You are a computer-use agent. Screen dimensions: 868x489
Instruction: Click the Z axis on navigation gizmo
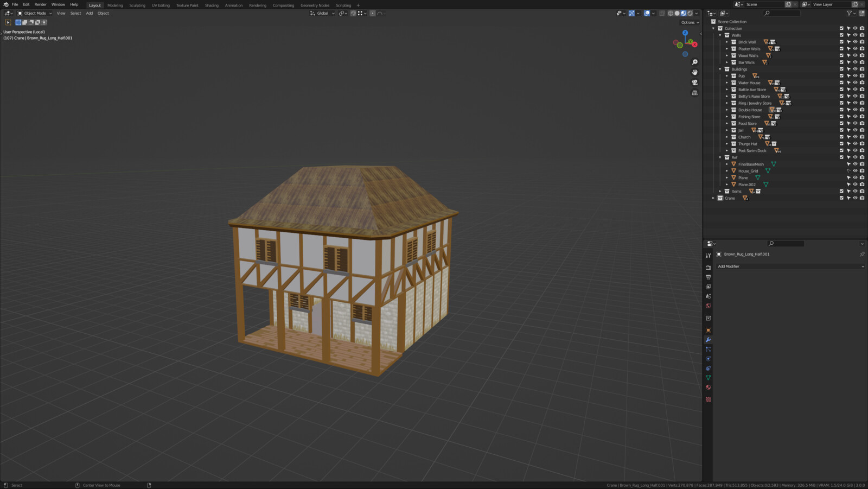point(685,33)
